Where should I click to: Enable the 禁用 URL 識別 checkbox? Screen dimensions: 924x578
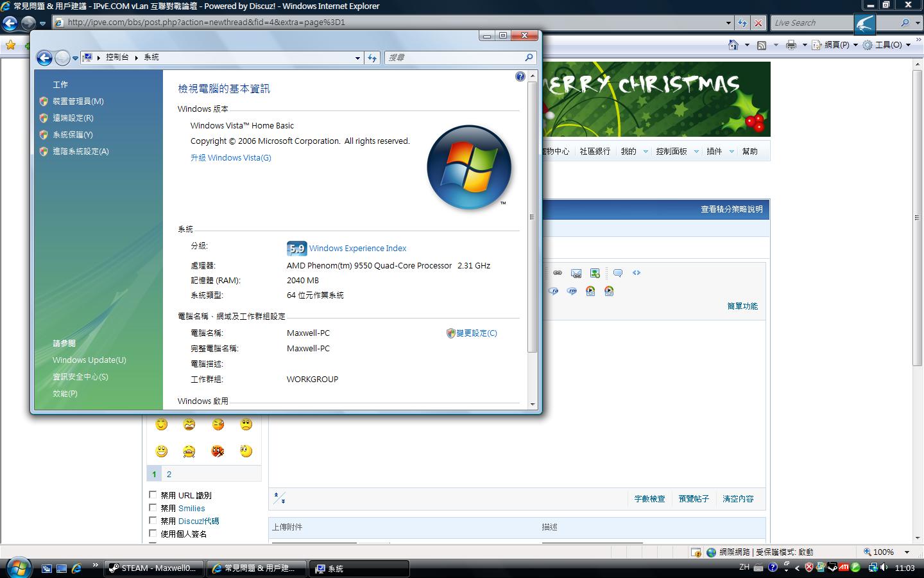click(153, 495)
